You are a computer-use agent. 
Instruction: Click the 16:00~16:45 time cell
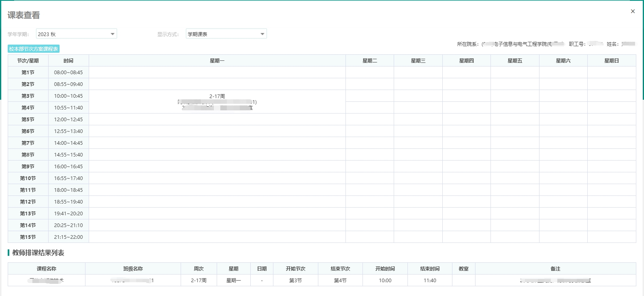(68, 166)
